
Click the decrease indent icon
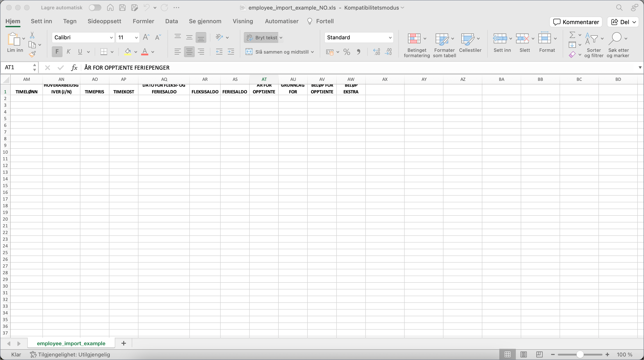pyautogui.click(x=219, y=52)
